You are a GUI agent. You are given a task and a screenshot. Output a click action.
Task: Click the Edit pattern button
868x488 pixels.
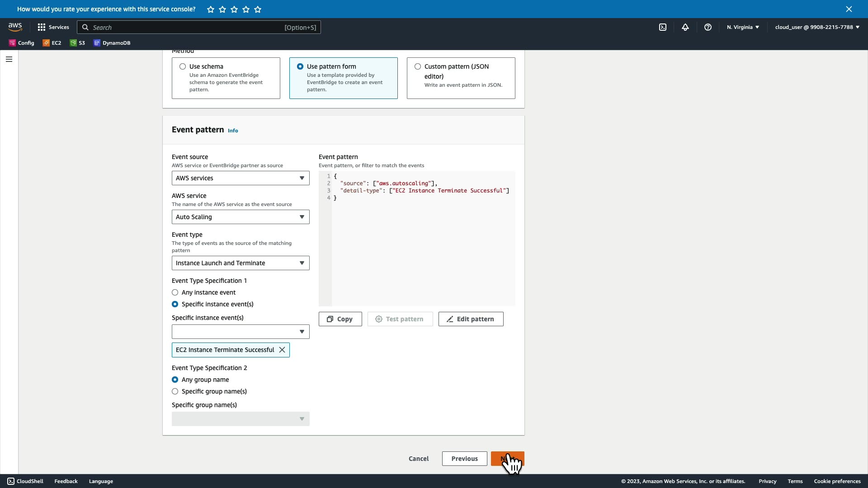[x=471, y=319]
